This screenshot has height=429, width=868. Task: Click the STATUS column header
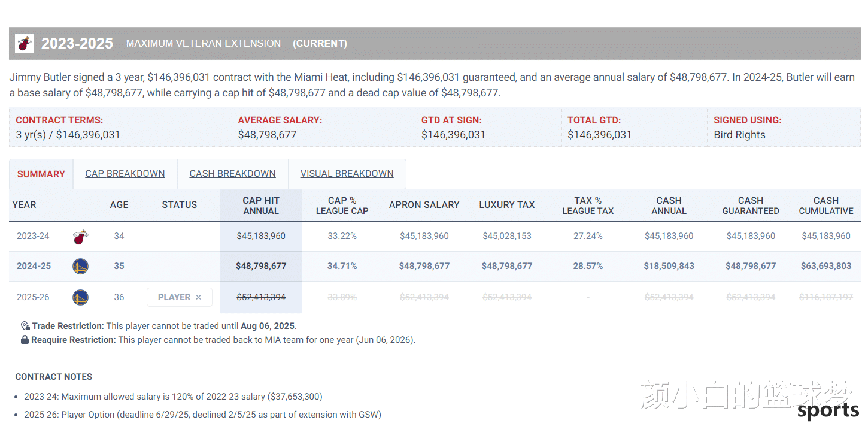[180, 205]
